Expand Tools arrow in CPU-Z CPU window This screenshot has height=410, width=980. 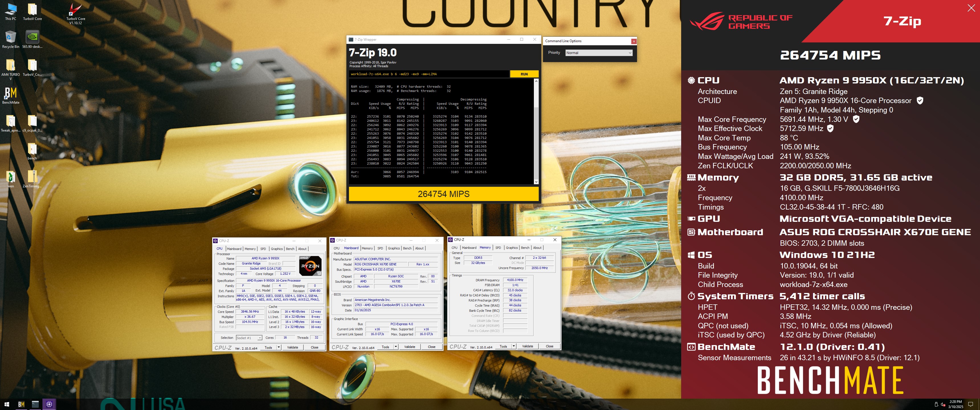pos(279,347)
